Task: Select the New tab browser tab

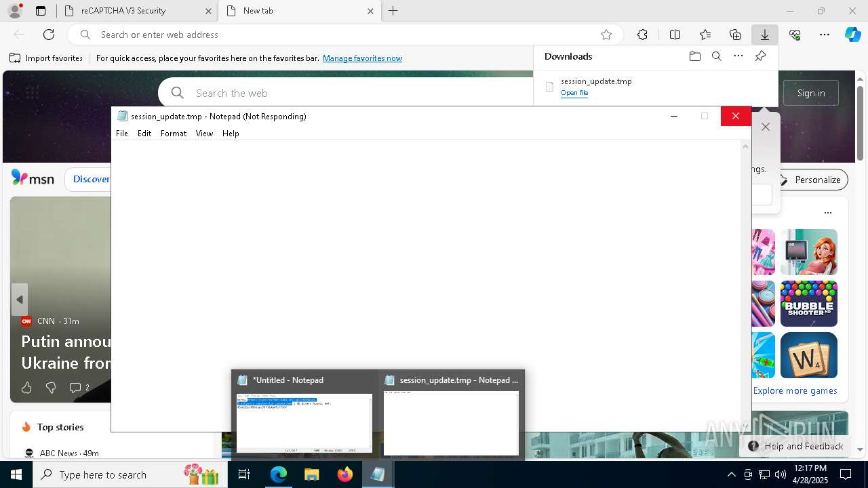Action: (300, 11)
